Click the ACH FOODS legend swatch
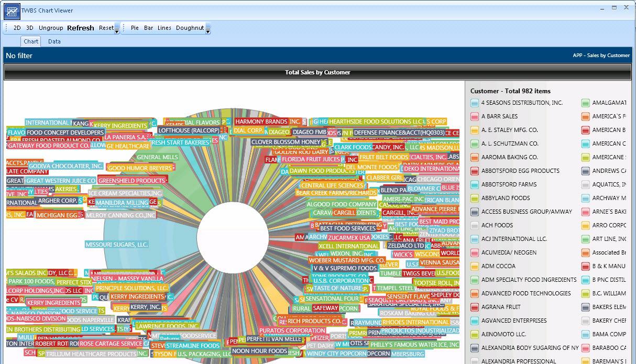The height and width of the screenshot is (364, 636). coord(475,226)
